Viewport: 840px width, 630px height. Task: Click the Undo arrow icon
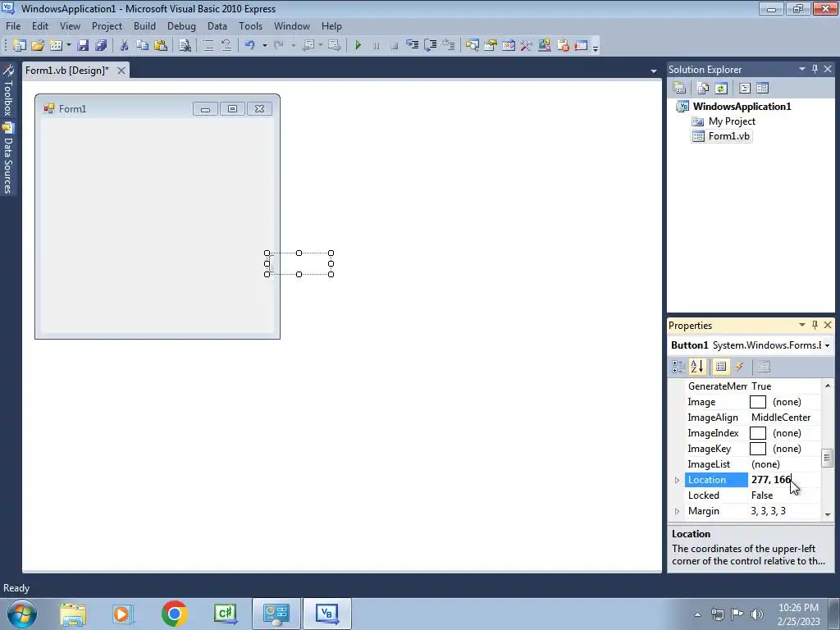click(x=249, y=46)
